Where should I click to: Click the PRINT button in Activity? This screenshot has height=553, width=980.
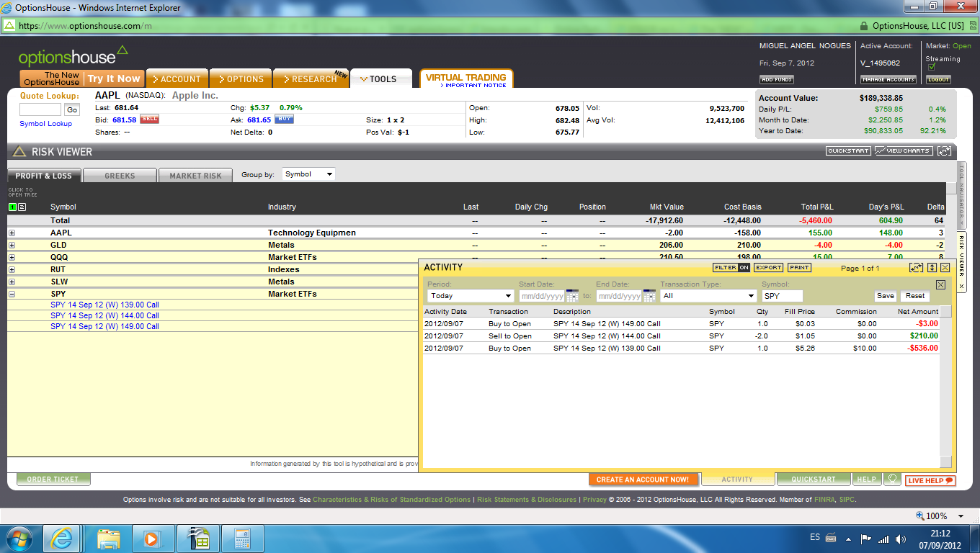[799, 268]
